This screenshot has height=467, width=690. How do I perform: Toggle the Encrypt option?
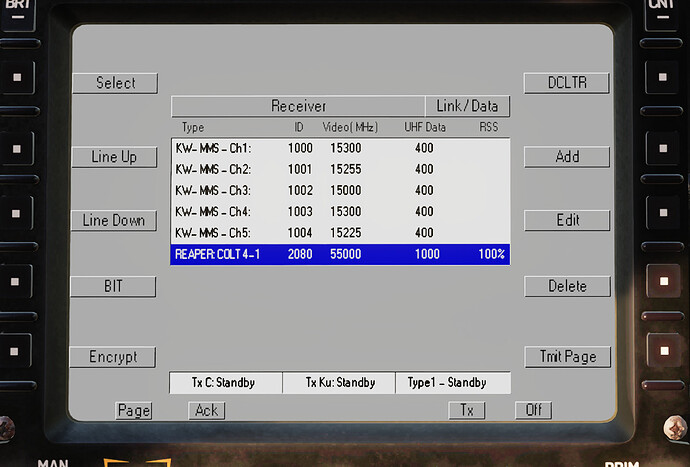(x=114, y=357)
